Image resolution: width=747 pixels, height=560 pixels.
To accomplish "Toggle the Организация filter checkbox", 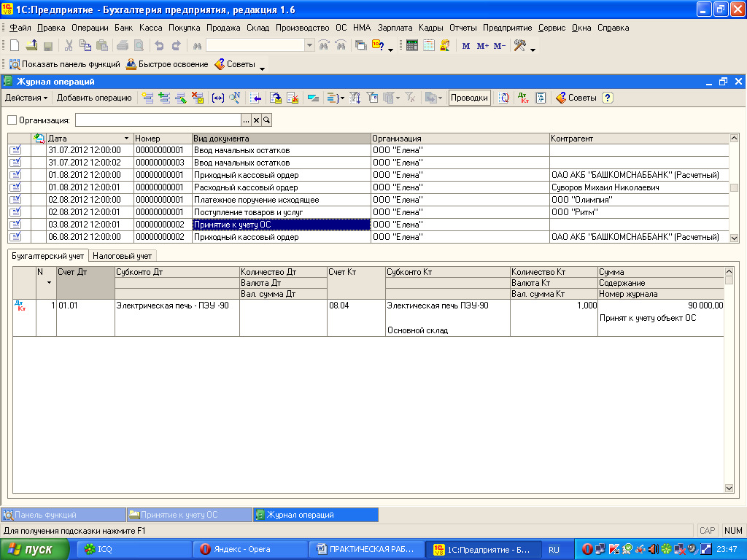I will pos(12,120).
